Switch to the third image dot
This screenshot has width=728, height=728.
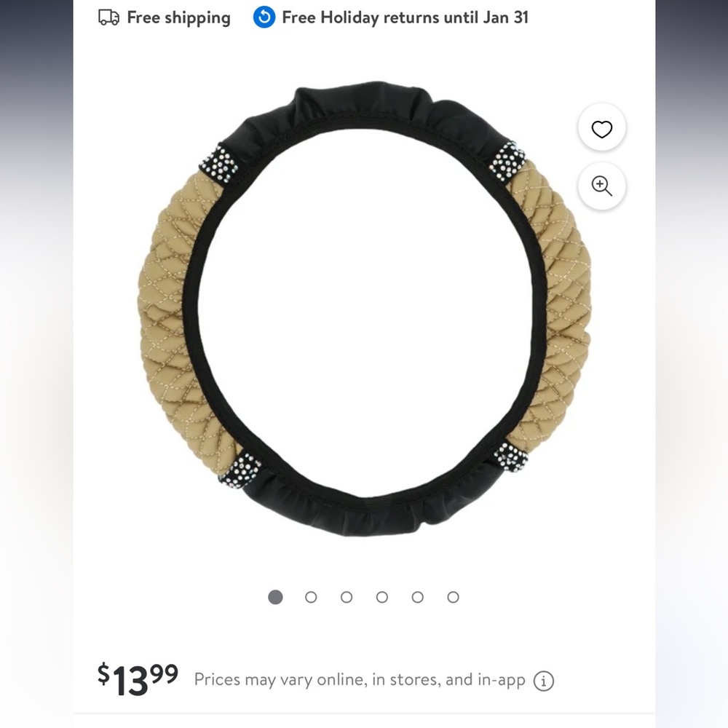(x=347, y=597)
